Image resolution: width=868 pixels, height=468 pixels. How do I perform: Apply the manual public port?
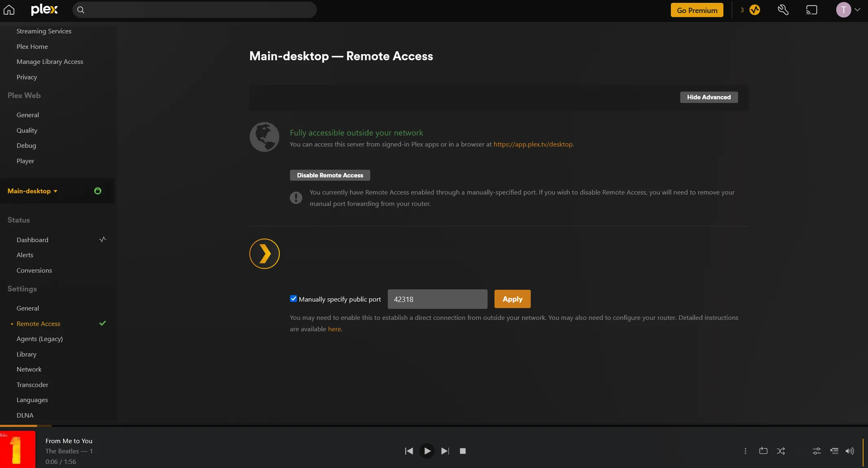pos(512,299)
